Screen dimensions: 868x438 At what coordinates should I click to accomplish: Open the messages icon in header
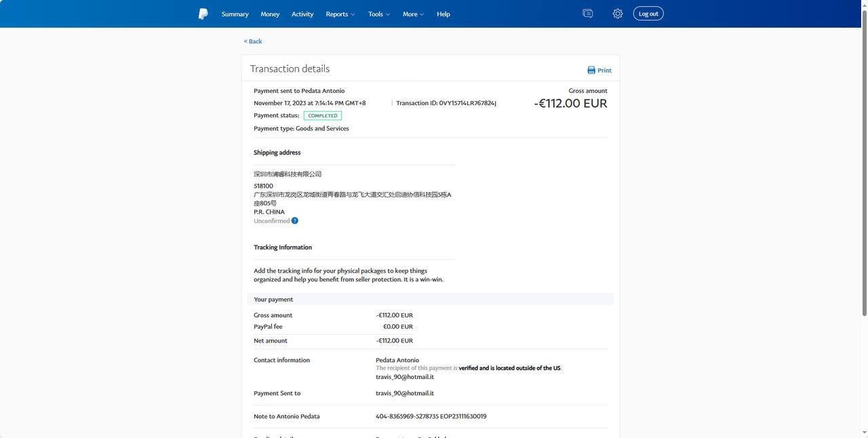tap(587, 14)
